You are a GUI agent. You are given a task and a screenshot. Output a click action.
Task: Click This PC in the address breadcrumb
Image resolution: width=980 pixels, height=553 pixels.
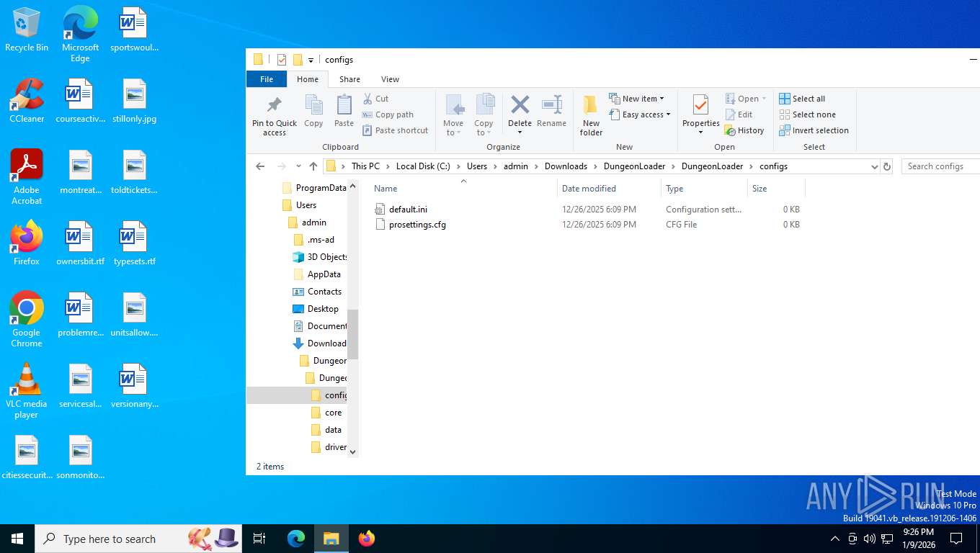pos(365,166)
